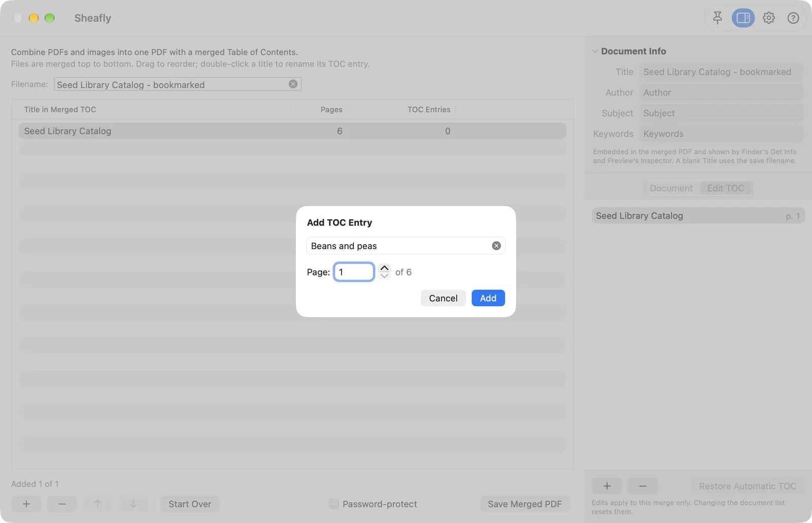Switch to the Edit TOC tab
812x523 pixels.
[726, 188]
